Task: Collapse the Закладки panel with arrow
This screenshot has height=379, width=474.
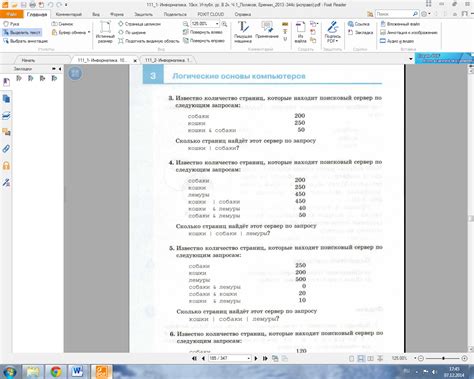Action: coord(60,69)
